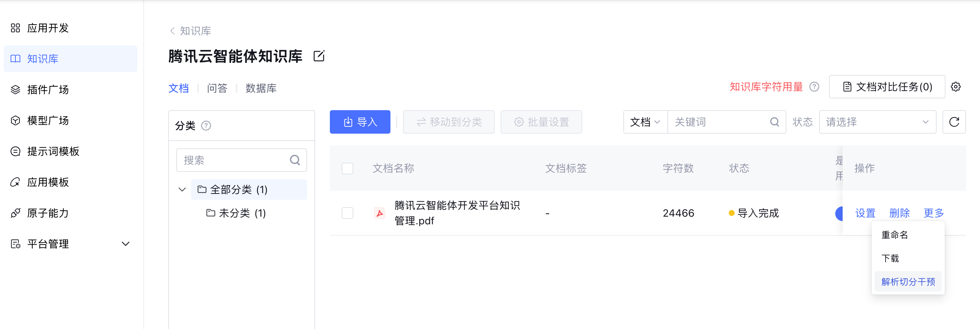Viewport: 980px width, 329px height.
Task: Click the help icon beside 分类
Action: pos(206,126)
